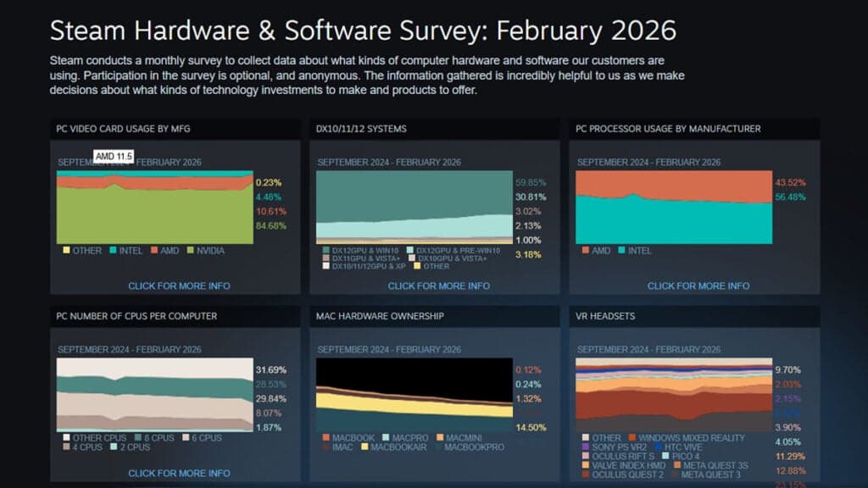
Task: Click the MACMINI legend marker
Action: coord(439,438)
